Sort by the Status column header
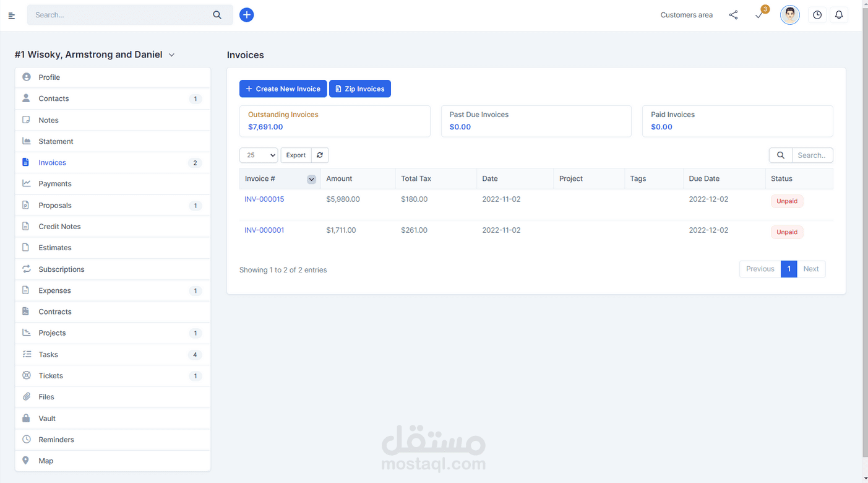 pos(799,178)
